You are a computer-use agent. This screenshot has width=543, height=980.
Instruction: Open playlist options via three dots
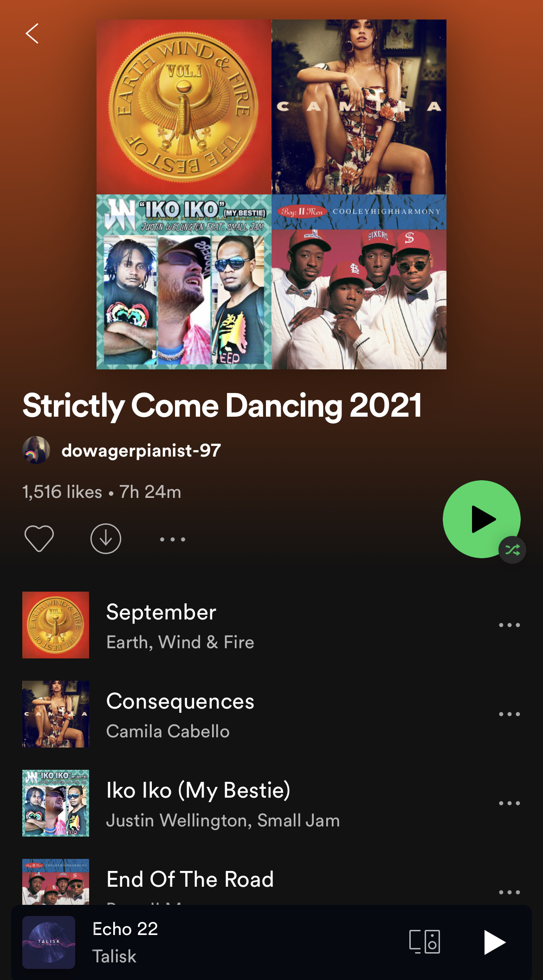pyautogui.click(x=173, y=539)
